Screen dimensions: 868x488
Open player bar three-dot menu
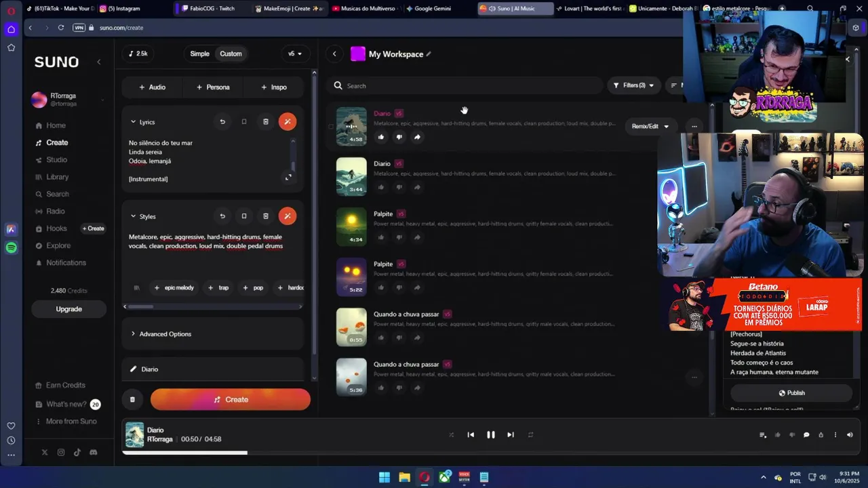[835, 435]
